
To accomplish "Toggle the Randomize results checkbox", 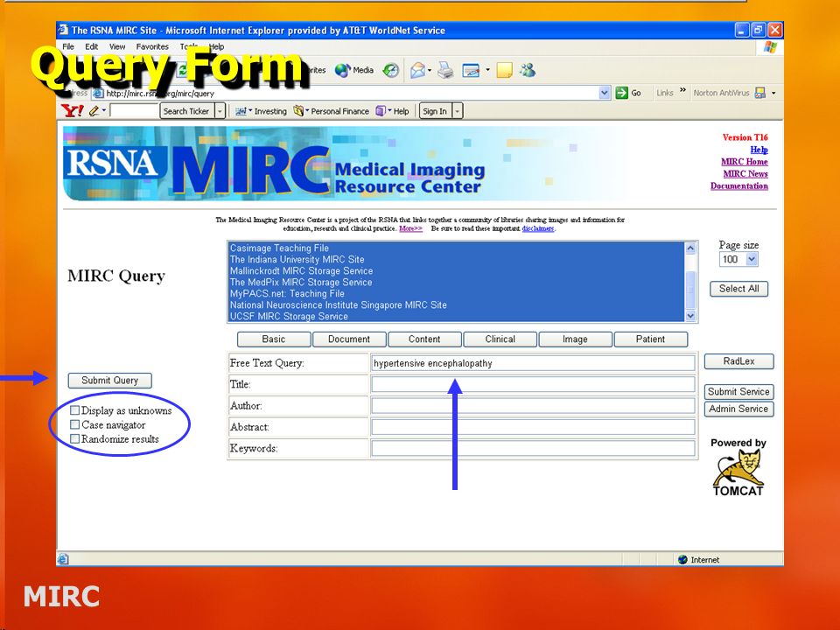I will pyautogui.click(x=75, y=438).
